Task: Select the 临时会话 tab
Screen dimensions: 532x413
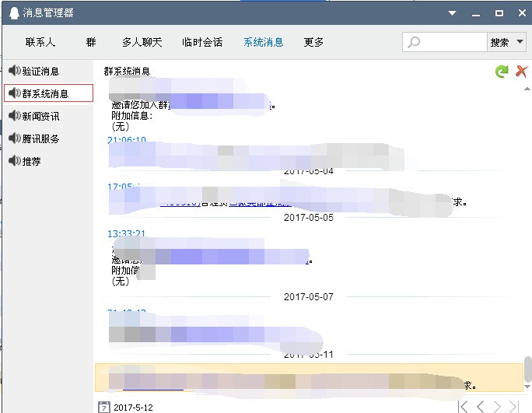Action: tap(202, 42)
